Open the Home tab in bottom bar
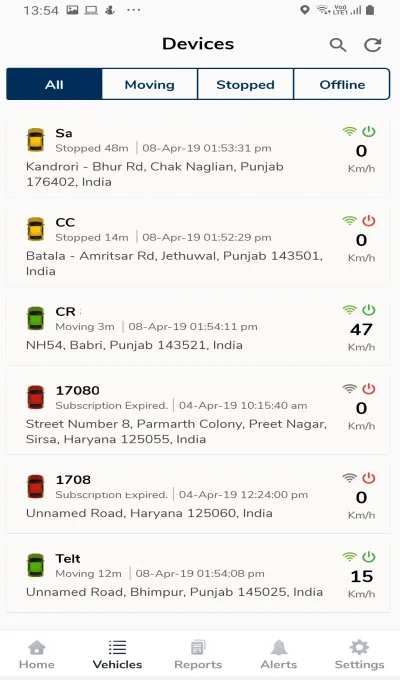Viewport: 400px width, 680px height. 37,655
